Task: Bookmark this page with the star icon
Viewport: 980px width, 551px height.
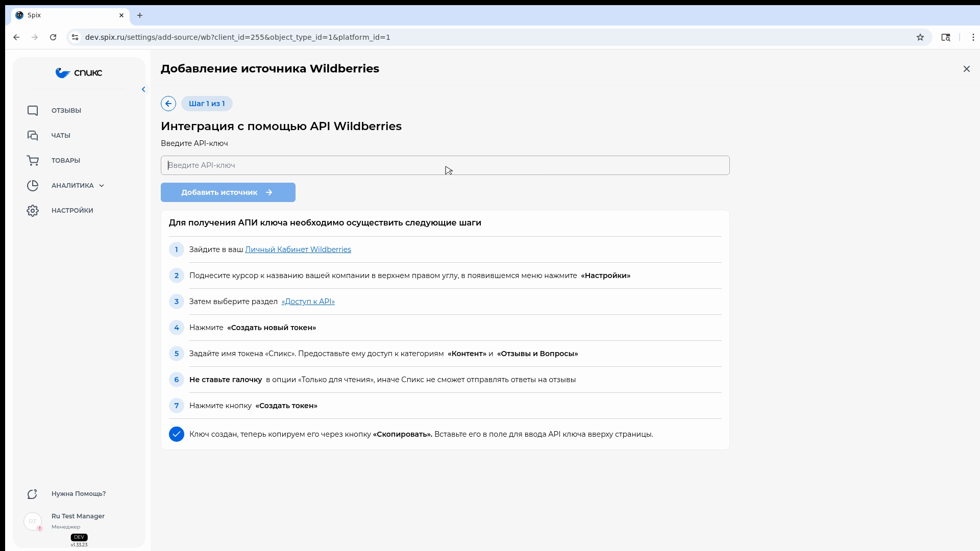Action: tap(920, 37)
